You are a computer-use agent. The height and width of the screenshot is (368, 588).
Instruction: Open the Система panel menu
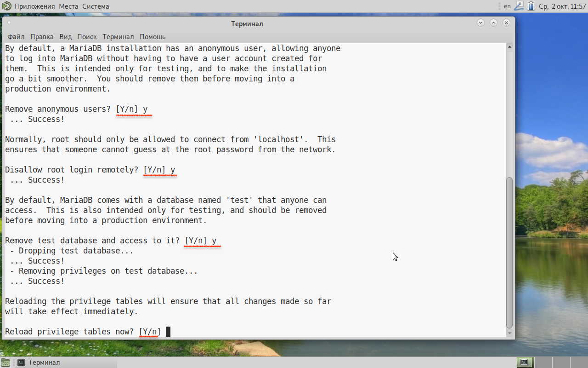(x=96, y=6)
